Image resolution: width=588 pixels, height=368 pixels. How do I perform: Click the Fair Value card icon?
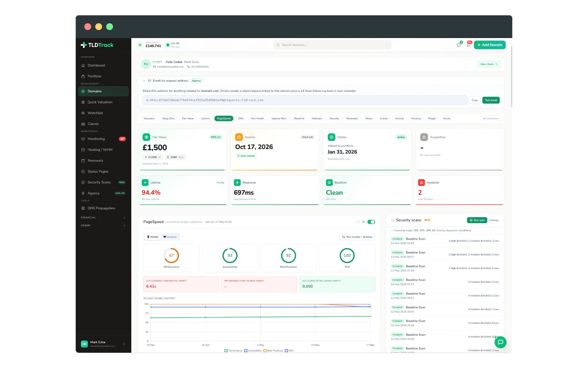pos(146,137)
